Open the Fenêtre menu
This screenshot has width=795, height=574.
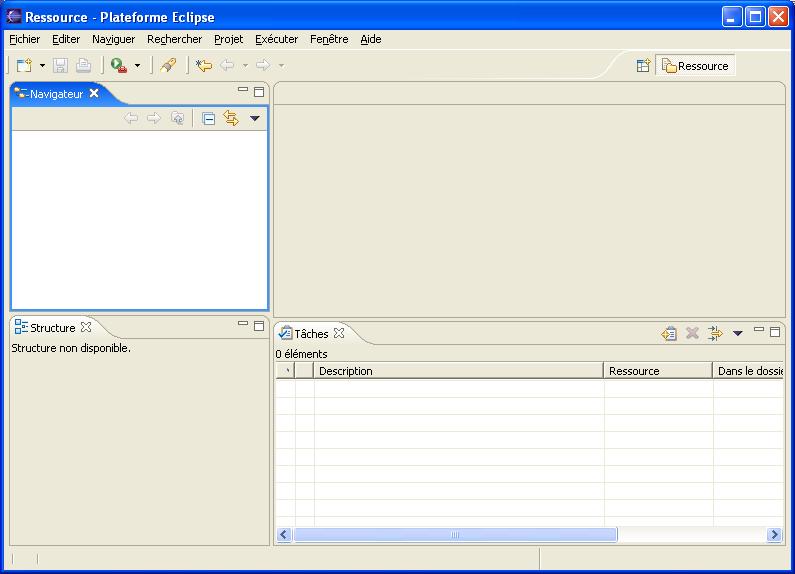(x=329, y=39)
